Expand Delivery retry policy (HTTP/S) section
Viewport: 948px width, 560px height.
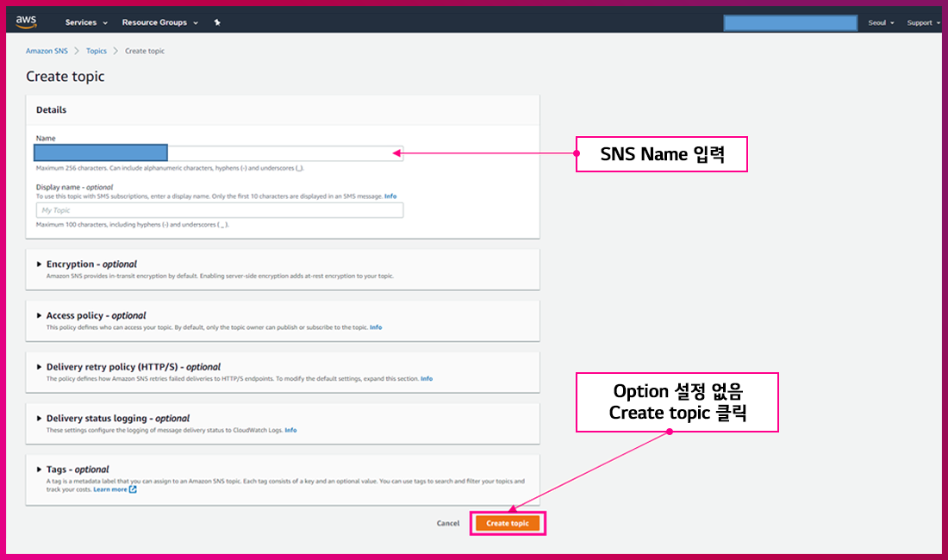pyautogui.click(x=133, y=367)
